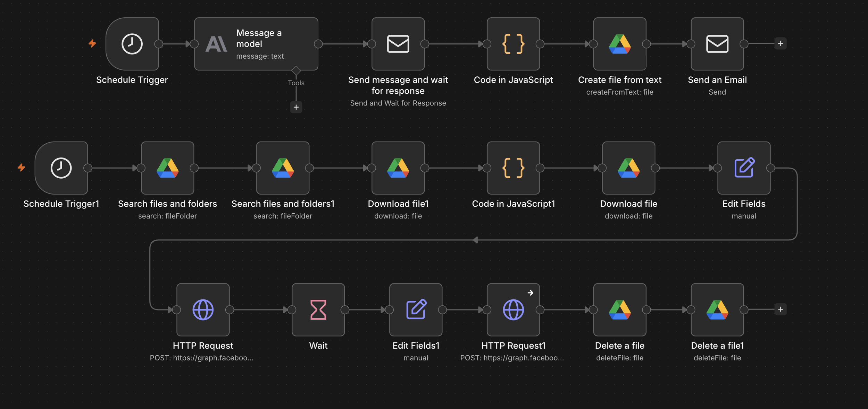The height and width of the screenshot is (409, 868).
Task: Open the Message a model node
Action: click(x=256, y=44)
